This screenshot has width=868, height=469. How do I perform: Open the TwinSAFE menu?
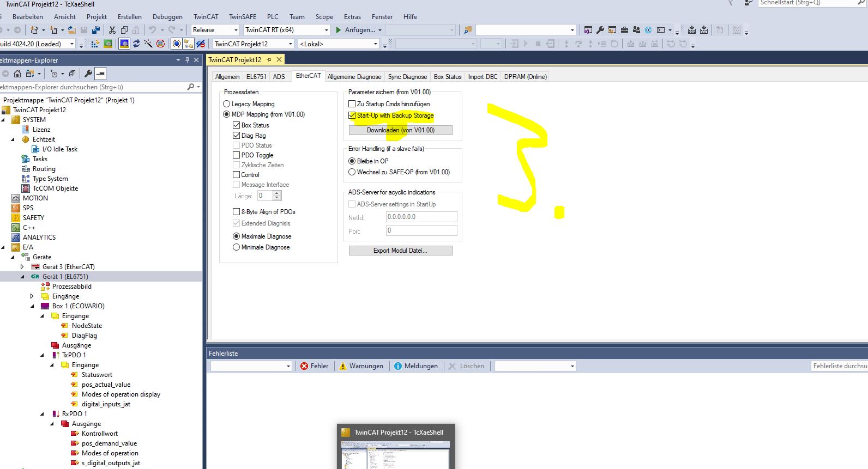tap(243, 17)
